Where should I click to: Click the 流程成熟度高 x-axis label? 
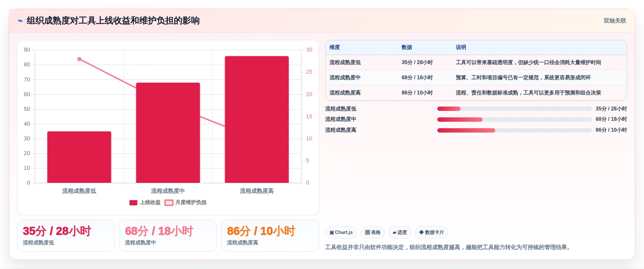point(256,191)
